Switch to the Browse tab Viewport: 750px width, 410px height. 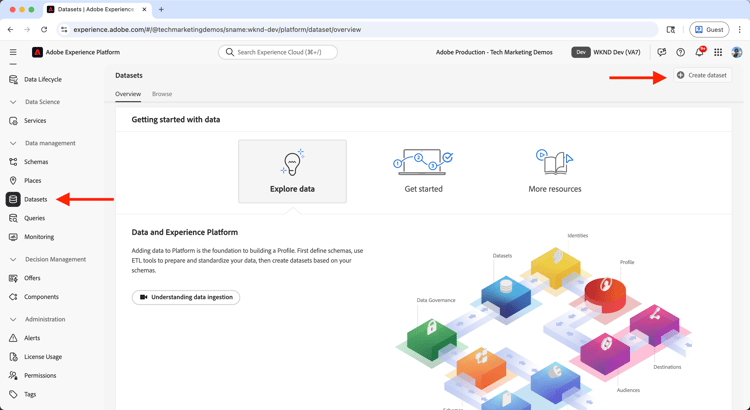162,94
